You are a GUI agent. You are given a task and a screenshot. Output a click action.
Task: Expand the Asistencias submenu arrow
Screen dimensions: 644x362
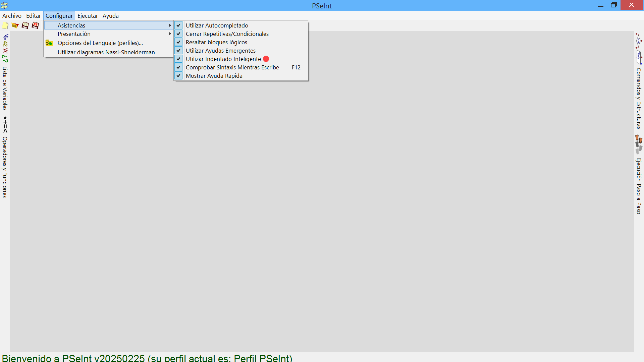(170, 25)
